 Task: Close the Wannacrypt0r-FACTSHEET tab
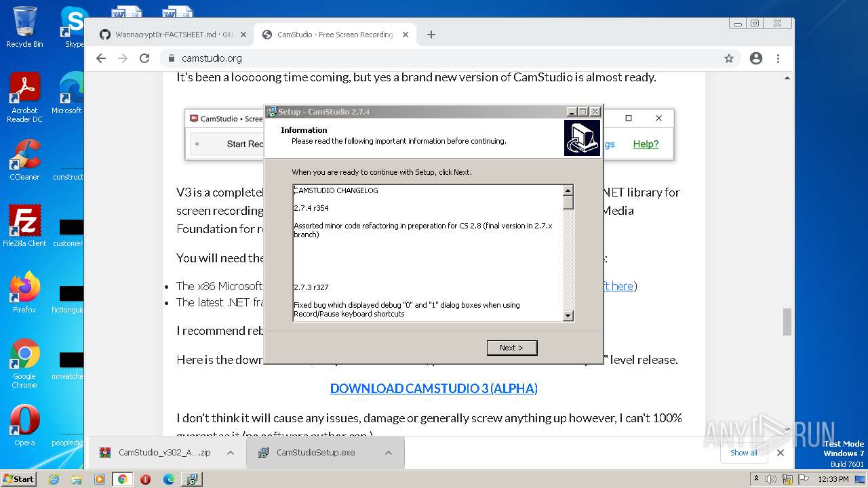(243, 35)
